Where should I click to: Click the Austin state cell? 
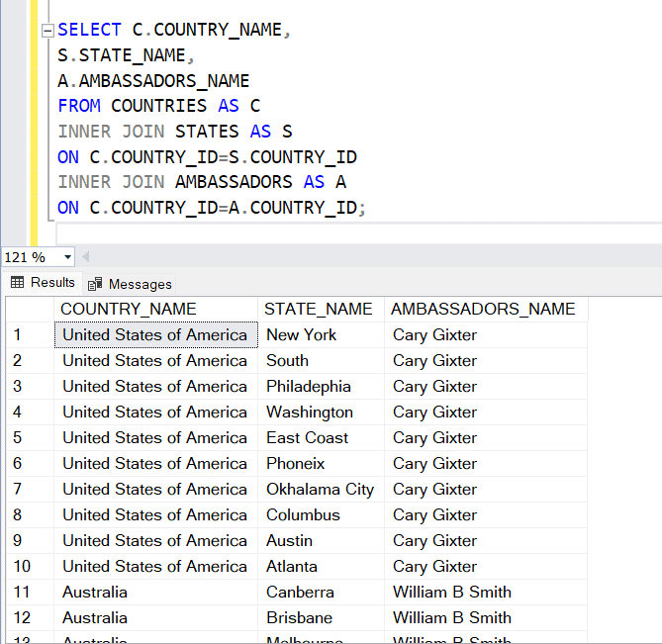tap(321, 541)
